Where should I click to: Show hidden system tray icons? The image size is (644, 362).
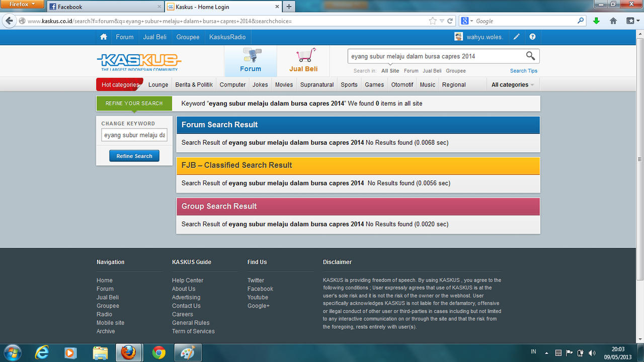coord(546,352)
